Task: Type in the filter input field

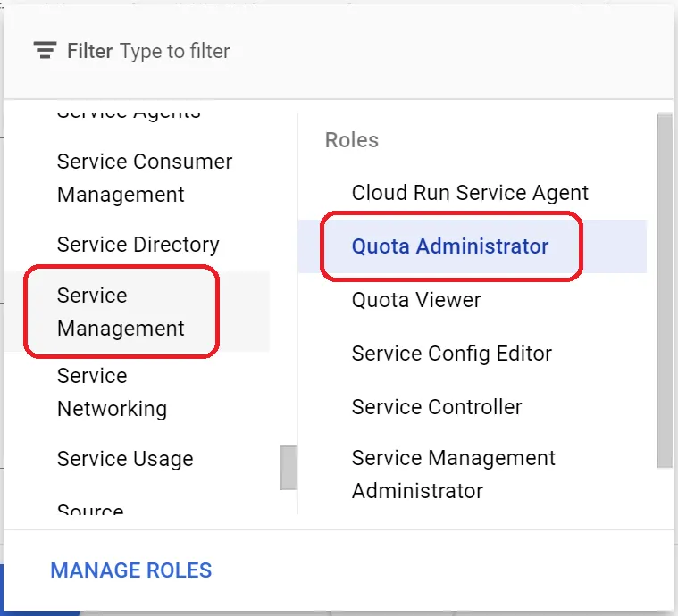Action: point(357,51)
